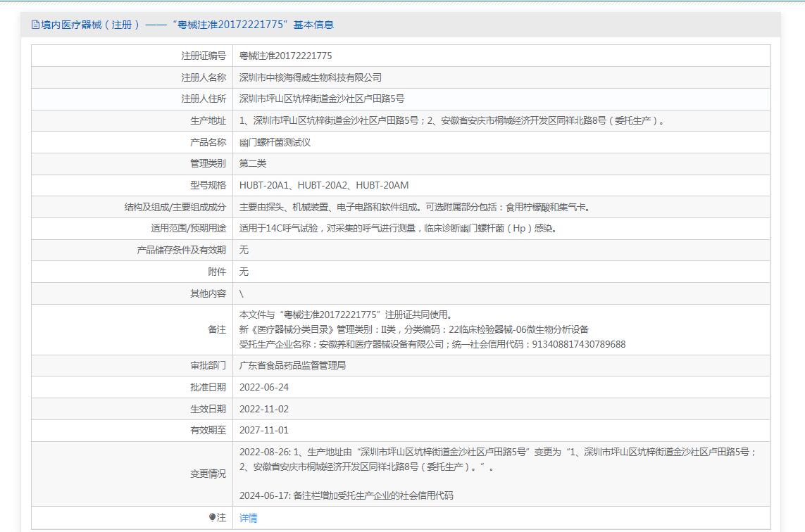Click the 2024-06-17 change record entry
Viewport: 805px width, 532px height.
pyautogui.click(x=346, y=495)
